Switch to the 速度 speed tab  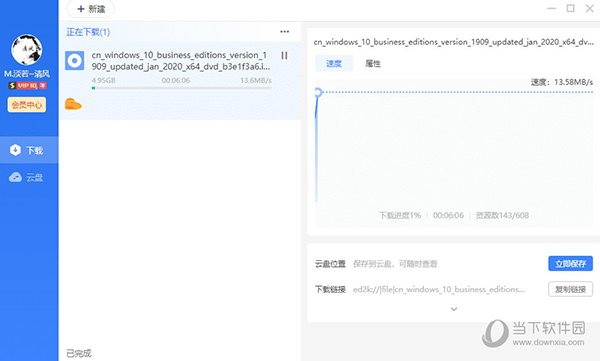(x=334, y=64)
